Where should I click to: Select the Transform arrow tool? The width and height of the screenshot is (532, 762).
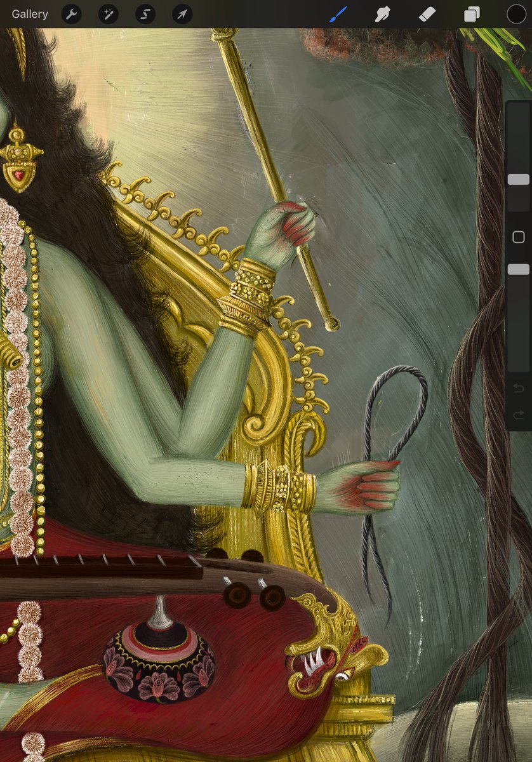tap(182, 14)
